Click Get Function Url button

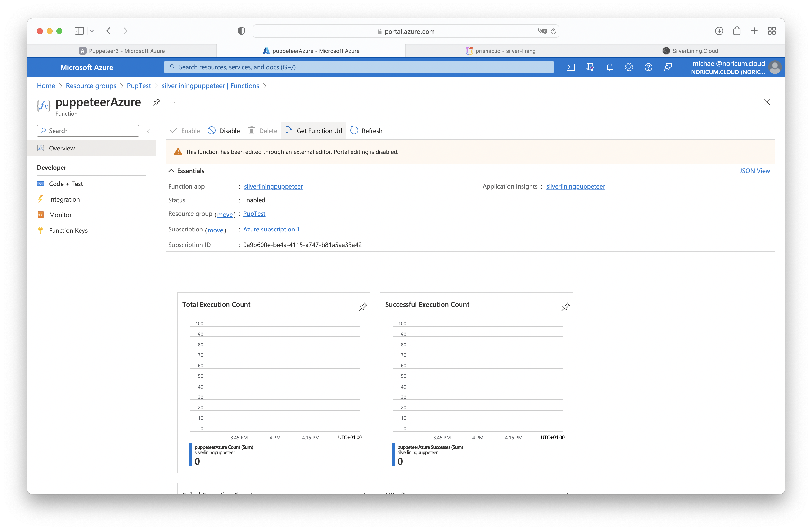314,131
